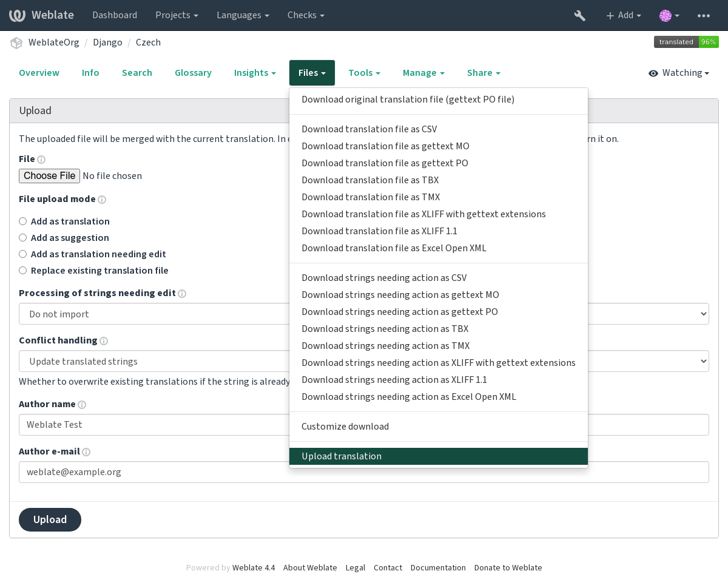This screenshot has height=588, width=728.
Task: Choose Download translation file as gettext MO
Action: point(439,146)
